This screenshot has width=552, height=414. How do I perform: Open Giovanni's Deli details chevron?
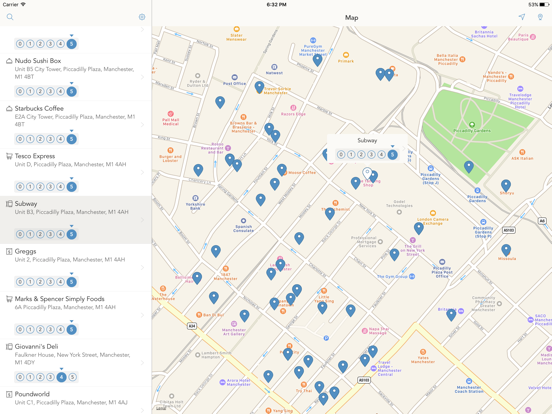click(x=143, y=363)
